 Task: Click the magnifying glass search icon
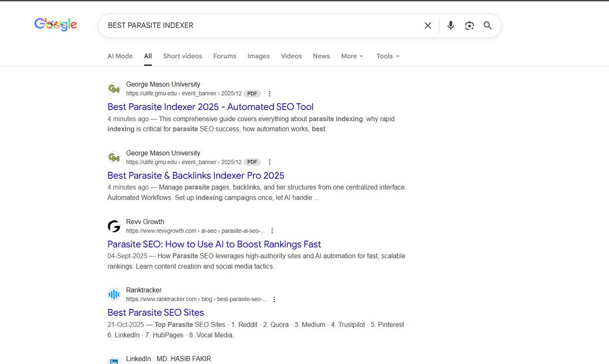488,25
